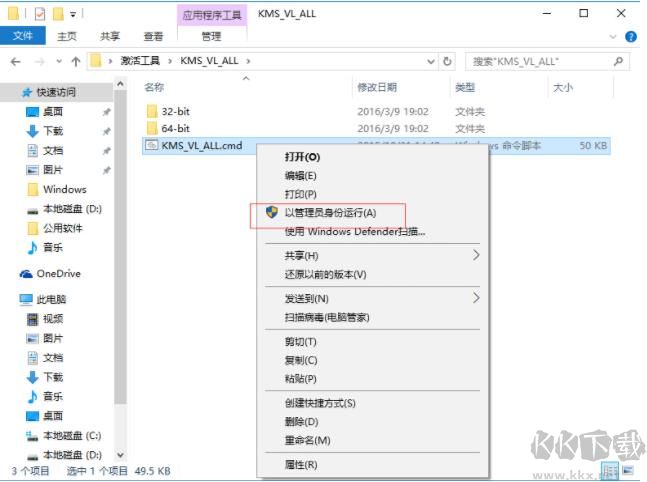Choose 删除(D) in the context menu
Image resolution: width=647 pixels, height=482 pixels.
click(301, 422)
